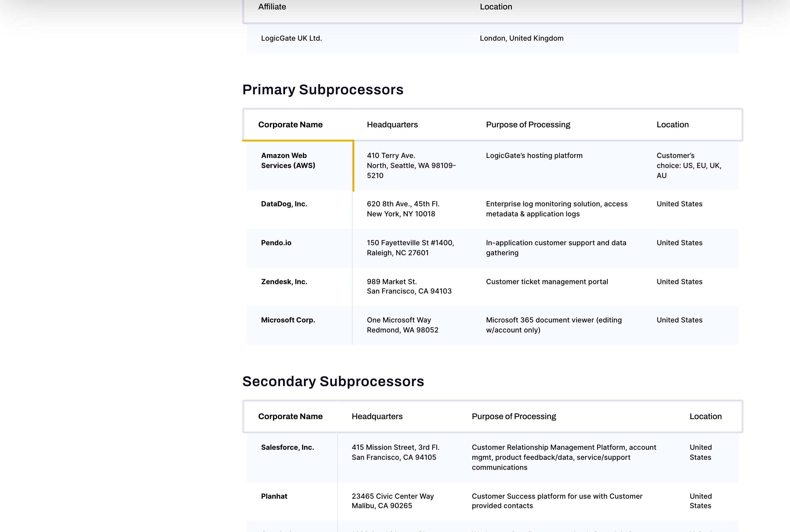Click 'Customer's choice: US, EU, UK, AU' cell
Screen dimensions: 790x532
[689, 166]
